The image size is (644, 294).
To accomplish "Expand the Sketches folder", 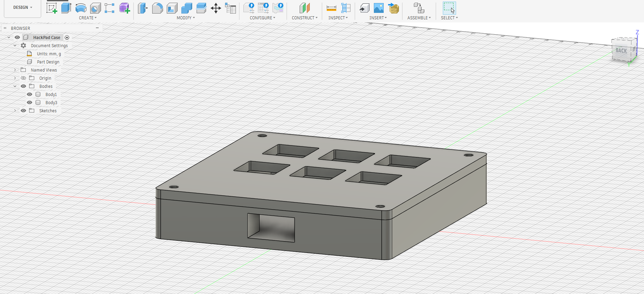I will click(x=15, y=111).
